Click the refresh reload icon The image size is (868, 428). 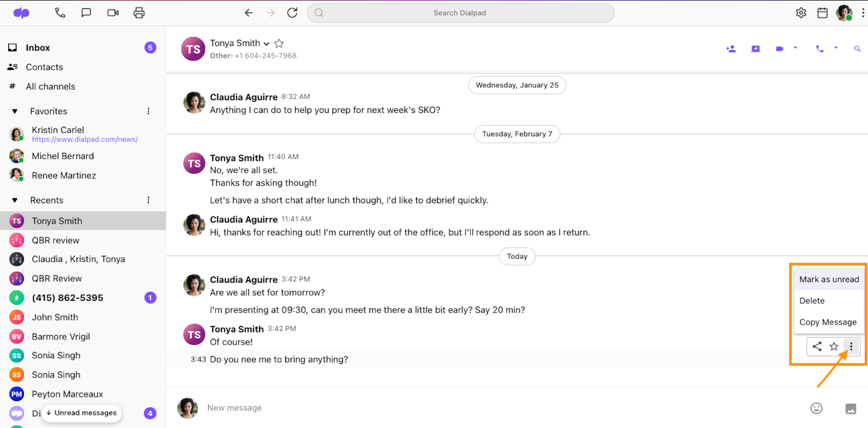point(293,13)
